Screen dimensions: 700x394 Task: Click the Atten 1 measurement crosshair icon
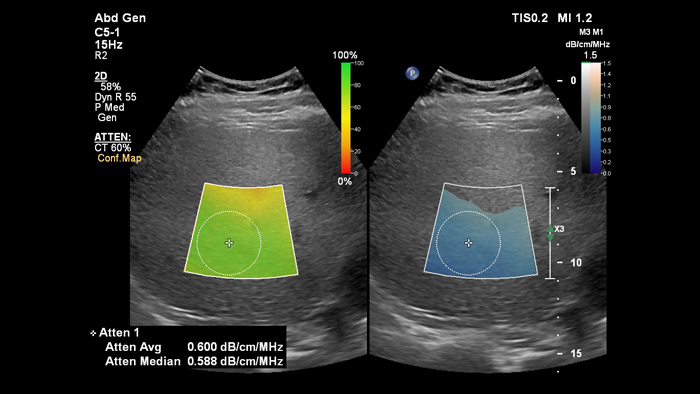click(x=93, y=333)
